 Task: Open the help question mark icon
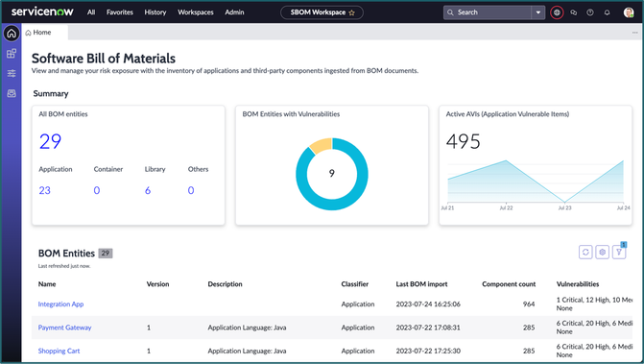(x=590, y=12)
